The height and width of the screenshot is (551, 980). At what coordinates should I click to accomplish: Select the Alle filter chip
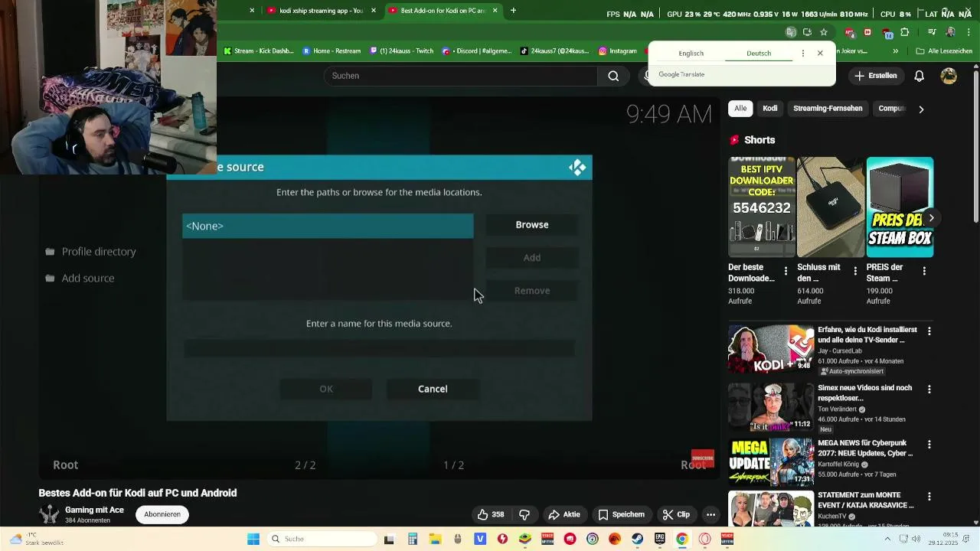pyautogui.click(x=740, y=109)
